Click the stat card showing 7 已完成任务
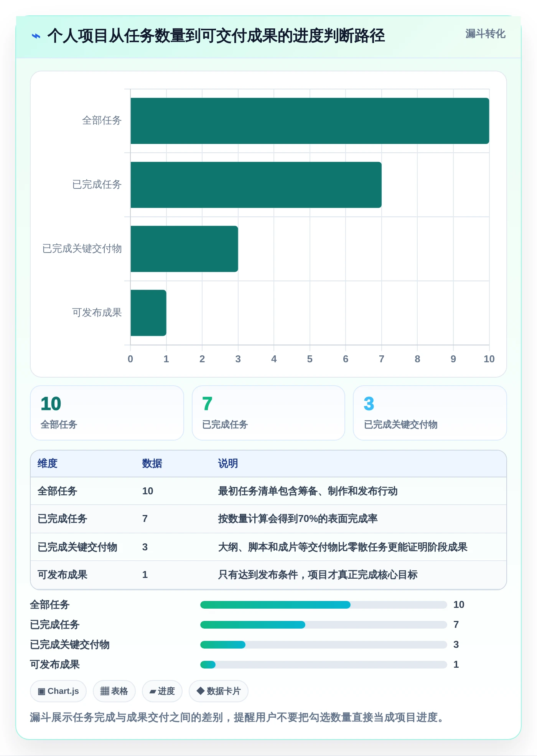The height and width of the screenshot is (756, 537). click(268, 413)
